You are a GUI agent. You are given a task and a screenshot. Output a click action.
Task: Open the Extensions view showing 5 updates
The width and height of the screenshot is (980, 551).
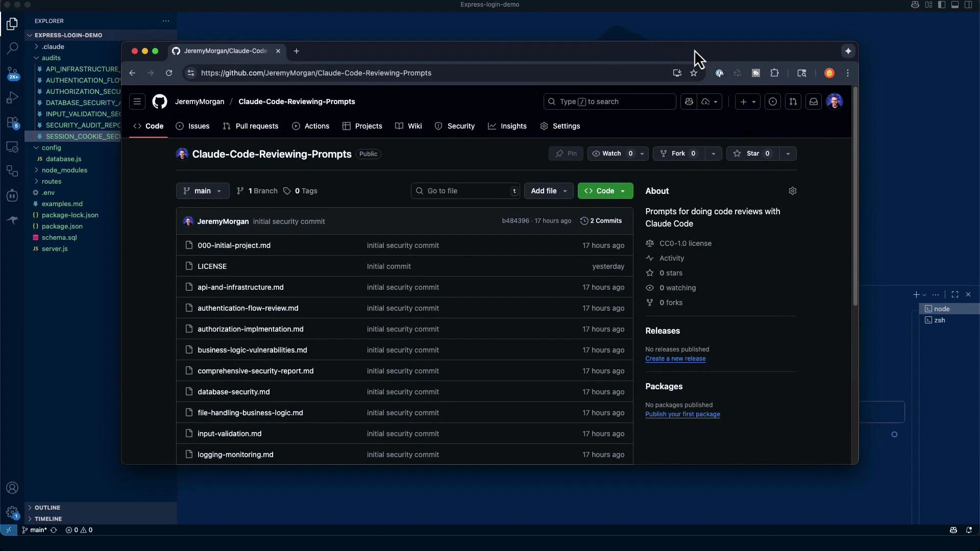[12, 122]
